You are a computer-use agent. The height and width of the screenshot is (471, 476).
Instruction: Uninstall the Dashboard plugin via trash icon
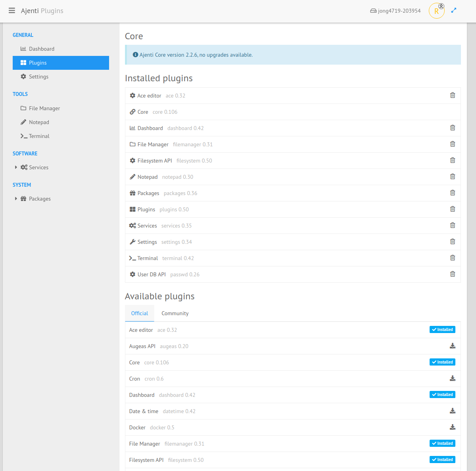(453, 128)
